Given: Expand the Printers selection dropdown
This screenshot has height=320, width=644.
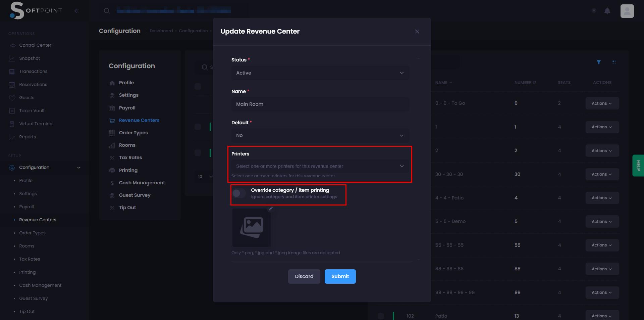Looking at the screenshot, I should pos(320,166).
